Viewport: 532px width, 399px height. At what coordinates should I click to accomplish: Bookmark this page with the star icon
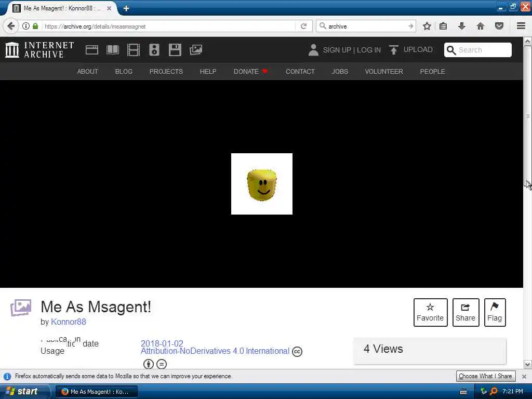pos(427,26)
